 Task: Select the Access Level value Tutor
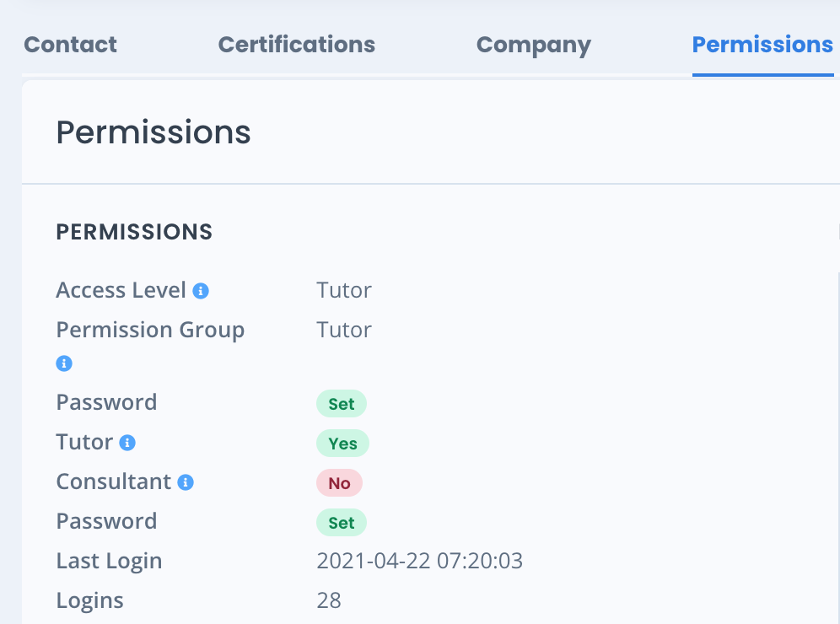tap(344, 290)
